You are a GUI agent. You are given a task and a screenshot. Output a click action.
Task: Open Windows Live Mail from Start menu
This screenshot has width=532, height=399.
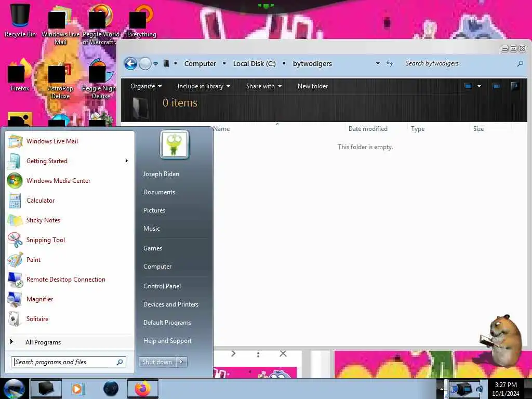(x=70, y=141)
